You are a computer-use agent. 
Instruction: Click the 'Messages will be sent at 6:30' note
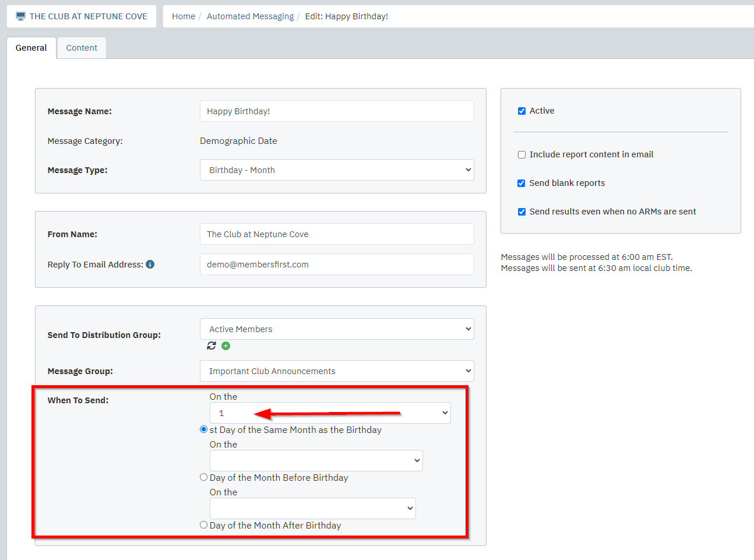coord(597,268)
